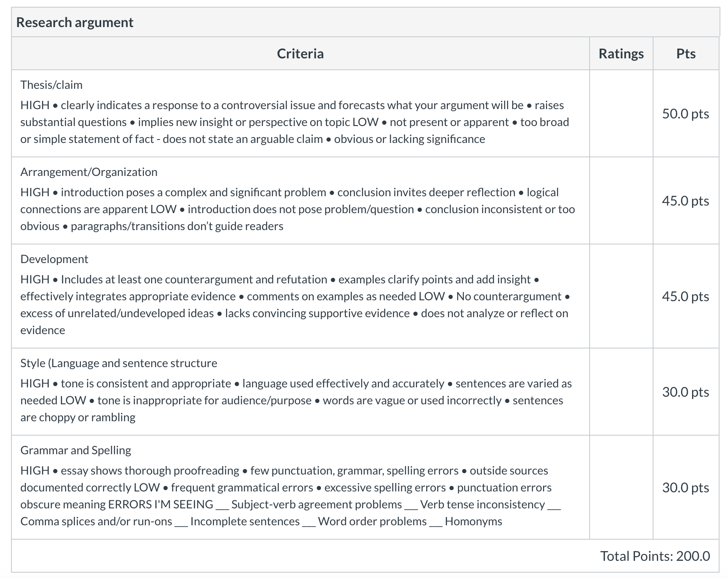Click the 30.0 pts value for Style
The height and width of the screenshot is (579, 728).
click(x=686, y=392)
